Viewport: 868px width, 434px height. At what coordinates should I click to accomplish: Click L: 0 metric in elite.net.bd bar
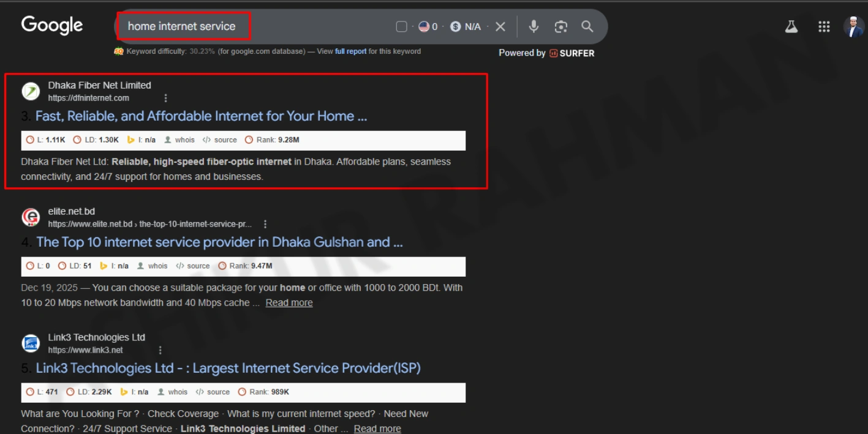tap(39, 266)
